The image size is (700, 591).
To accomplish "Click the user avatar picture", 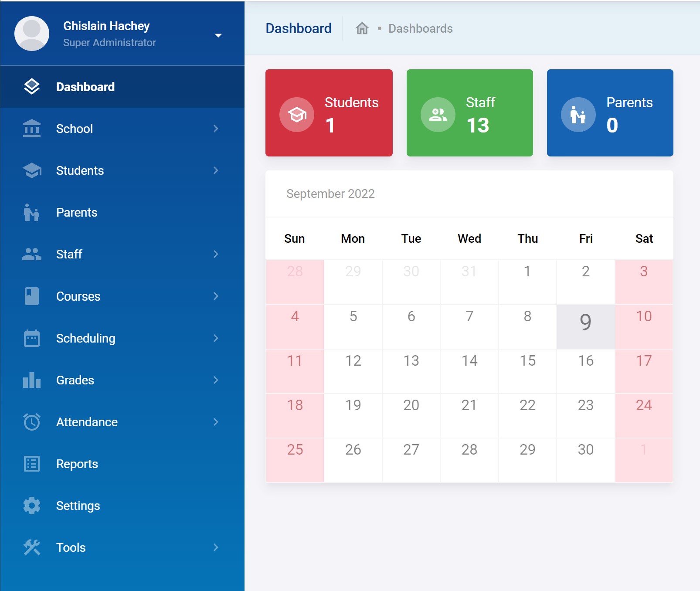I will tap(32, 34).
